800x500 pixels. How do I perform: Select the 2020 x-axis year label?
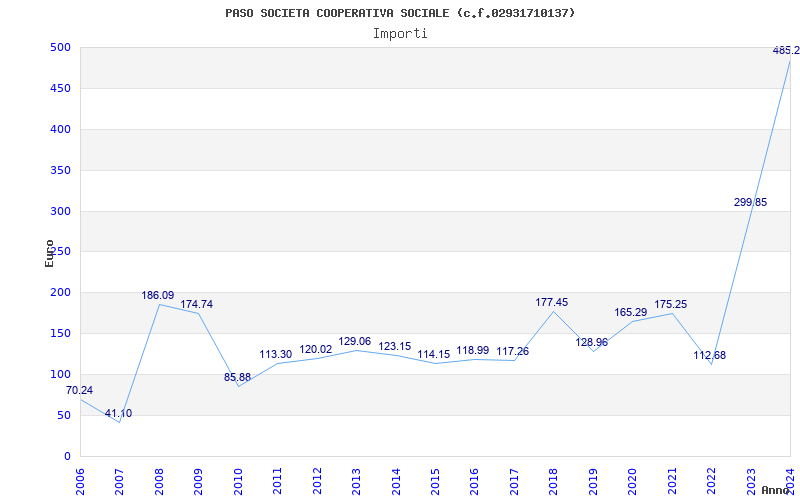click(633, 482)
